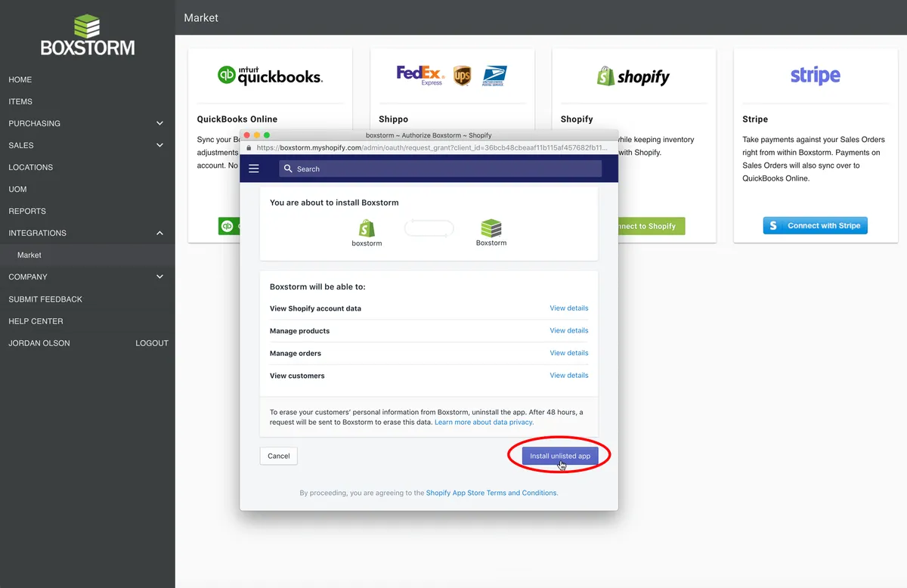Viewport: 907px width, 588px height.
Task: Click 'Boxstorm will be able to:' heading
Action: click(x=317, y=287)
